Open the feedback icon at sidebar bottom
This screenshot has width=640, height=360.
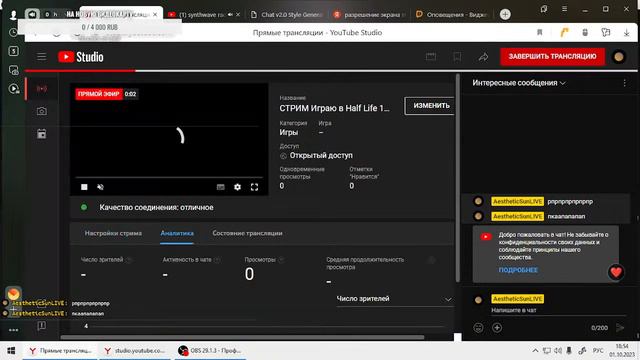pos(42,326)
